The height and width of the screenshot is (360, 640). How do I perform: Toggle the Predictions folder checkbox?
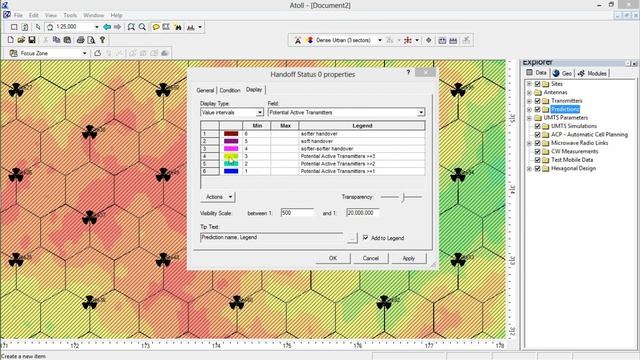point(538,109)
